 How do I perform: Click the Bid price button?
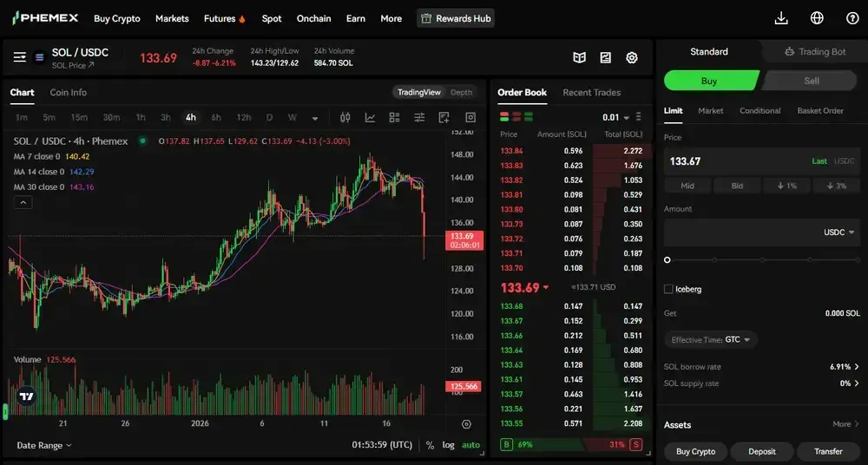click(737, 186)
